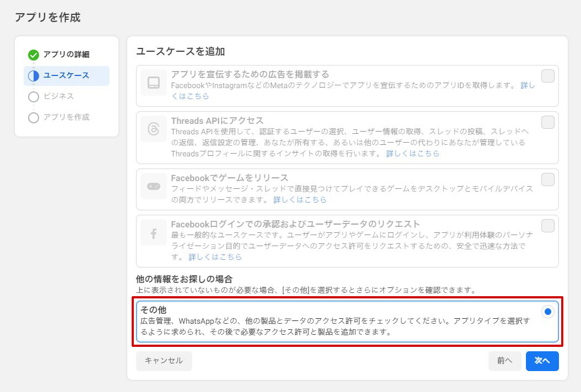Image resolution: width=581 pixels, height=392 pixels.
Task: Open 詳しくはこちら link in the Facebook login card
Action: tap(215, 257)
